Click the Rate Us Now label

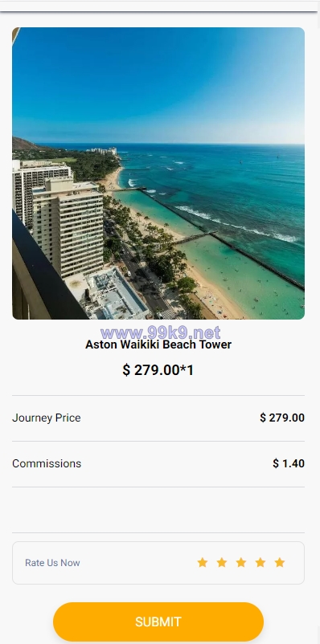click(52, 563)
